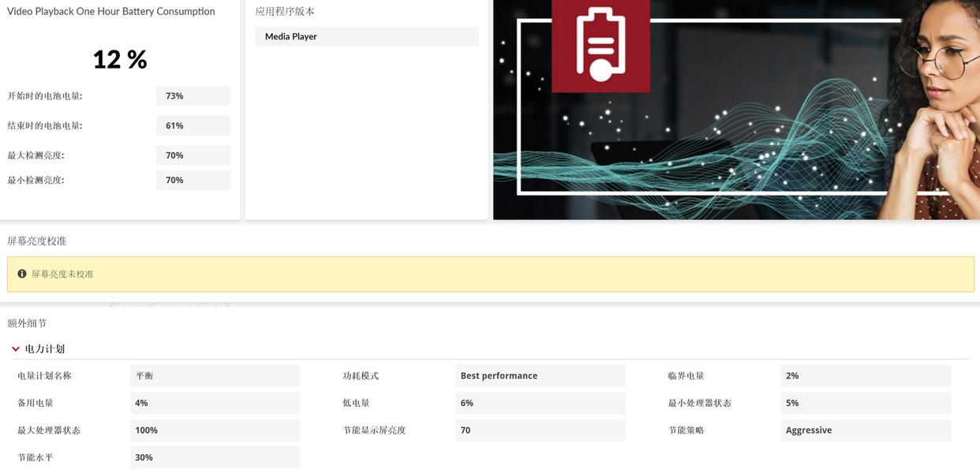Click the 平衡 power plan name field

pos(215,375)
